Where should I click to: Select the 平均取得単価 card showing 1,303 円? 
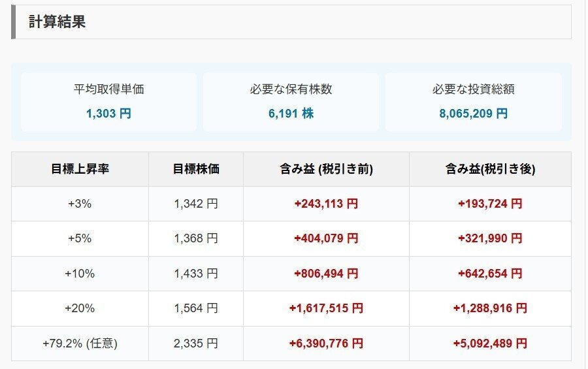pos(108,101)
